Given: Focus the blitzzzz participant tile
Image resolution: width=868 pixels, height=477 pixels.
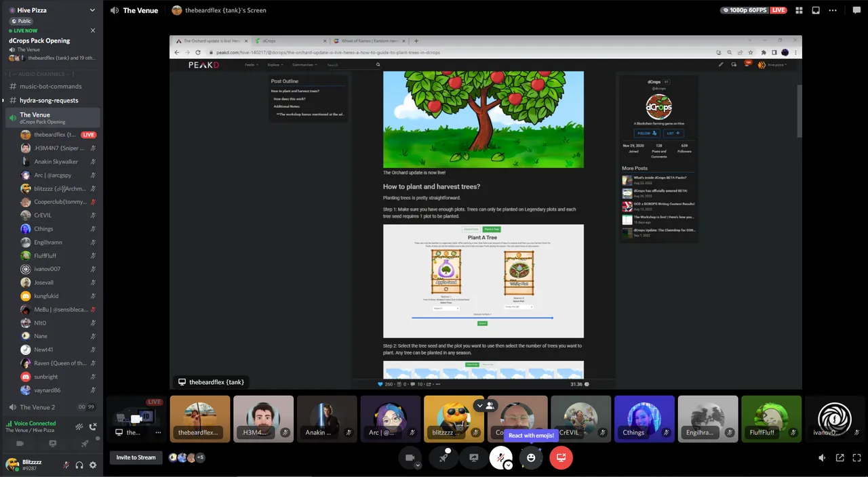Looking at the screenshot, I should tap(454, 419).
